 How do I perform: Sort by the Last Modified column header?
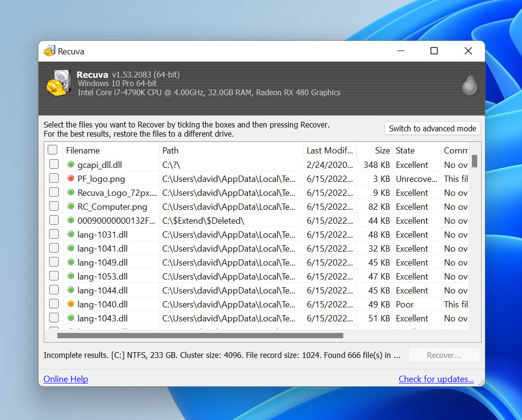tap(330, 150)
